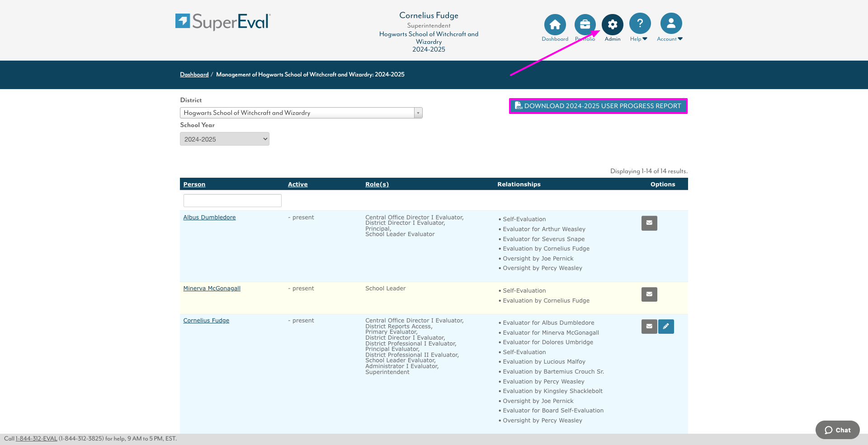Click the SuperEval logo
This screenshot has height=445, width=868.
coord(223,22)
